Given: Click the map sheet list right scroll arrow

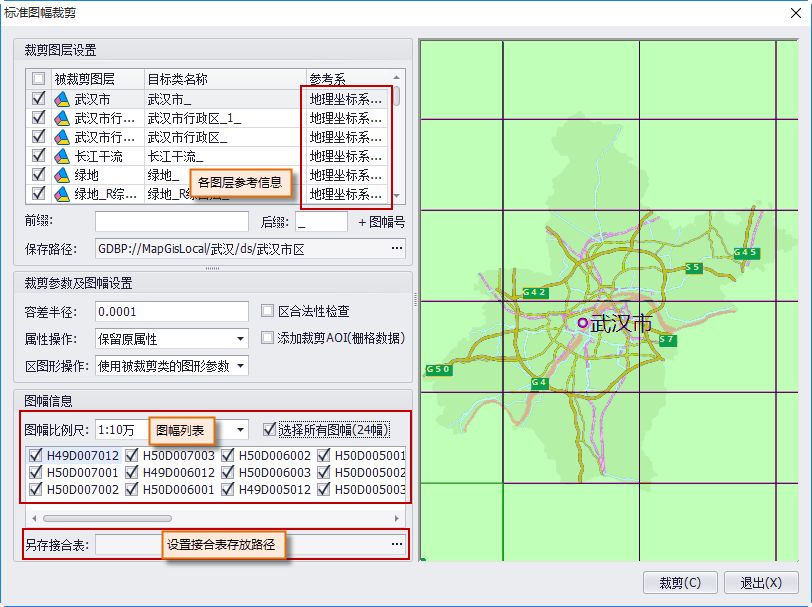Looking at the screenshot, I should coord(397,518).
